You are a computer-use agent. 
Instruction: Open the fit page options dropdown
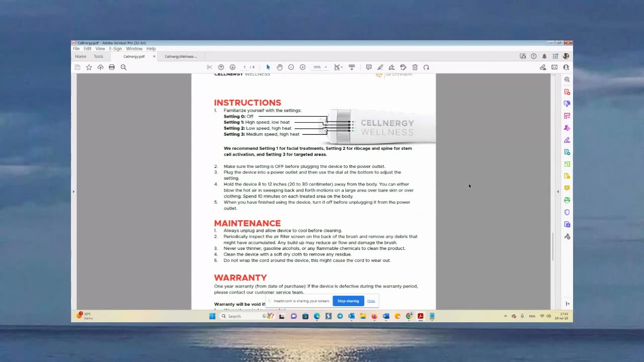coord(339,67)
